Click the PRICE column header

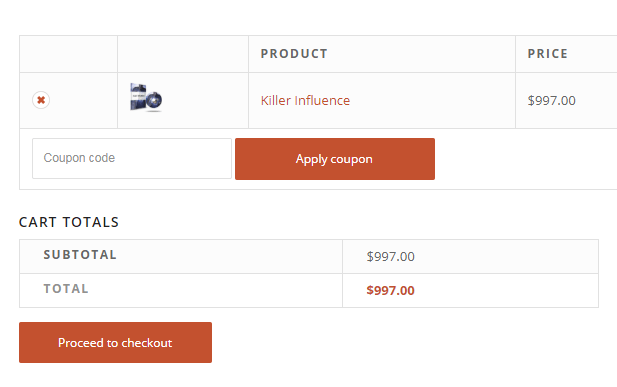(x=548, y=54)
